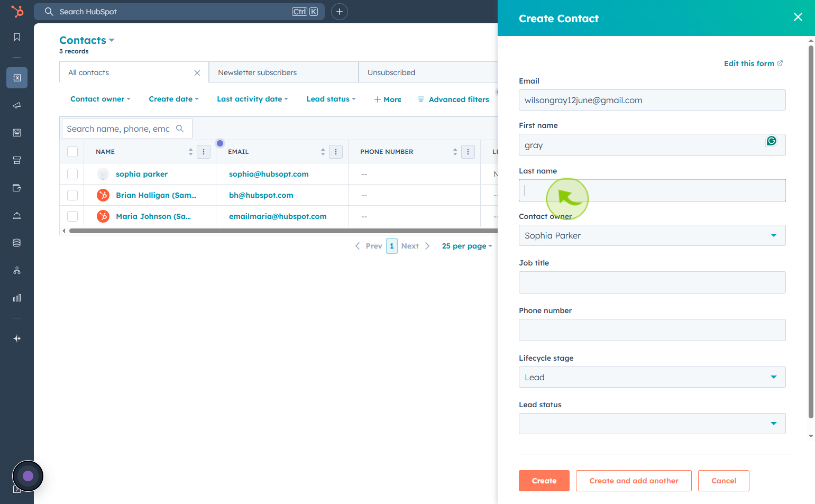The height and width of the screenshot is (504, 815).
Task: Close the All contacts tab
Action: (x=197, y=73)
